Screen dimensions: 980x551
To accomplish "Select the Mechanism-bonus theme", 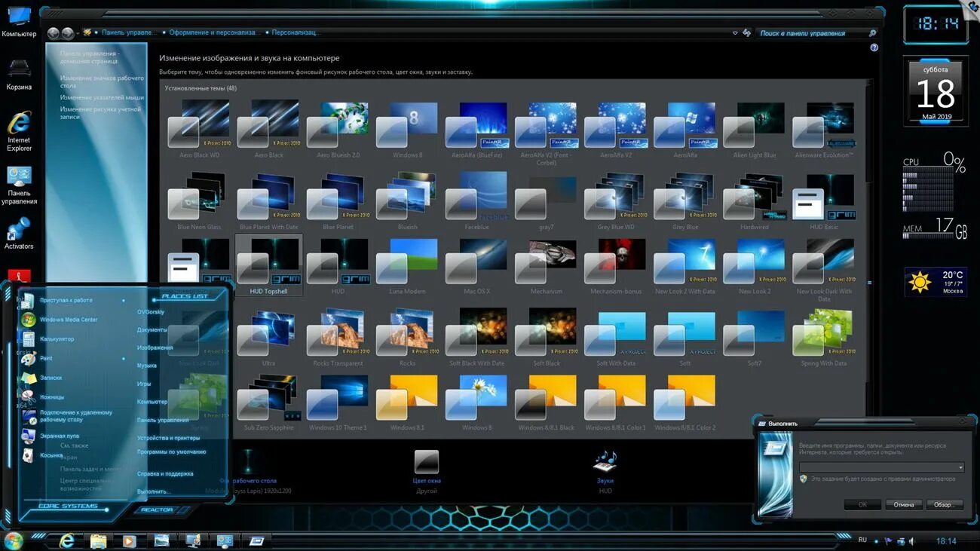I will 616,265.
